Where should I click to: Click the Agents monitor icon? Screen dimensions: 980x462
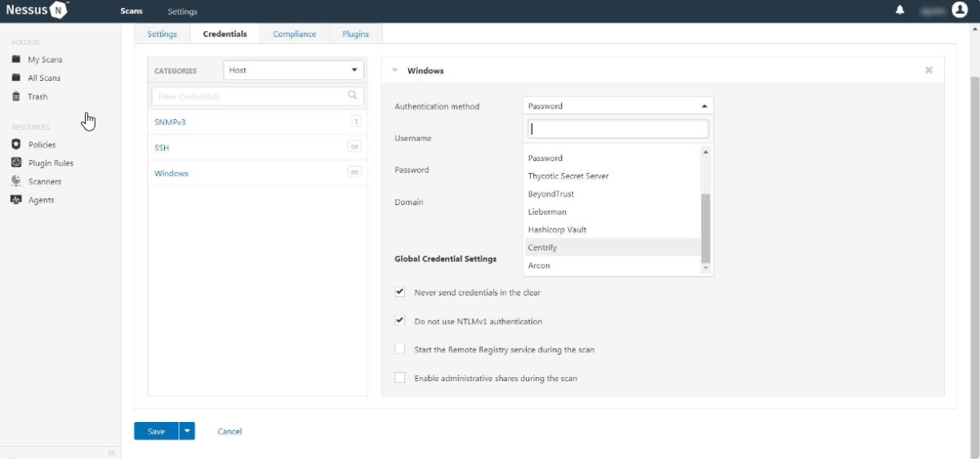tap(16, 200)
